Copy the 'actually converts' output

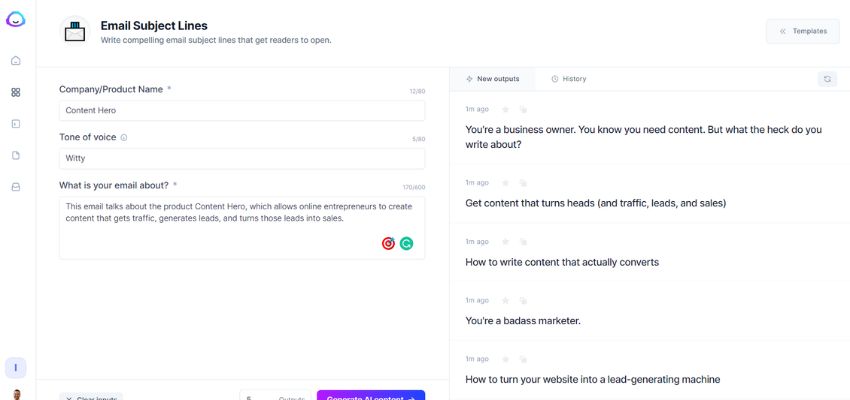tap(523, 242)
